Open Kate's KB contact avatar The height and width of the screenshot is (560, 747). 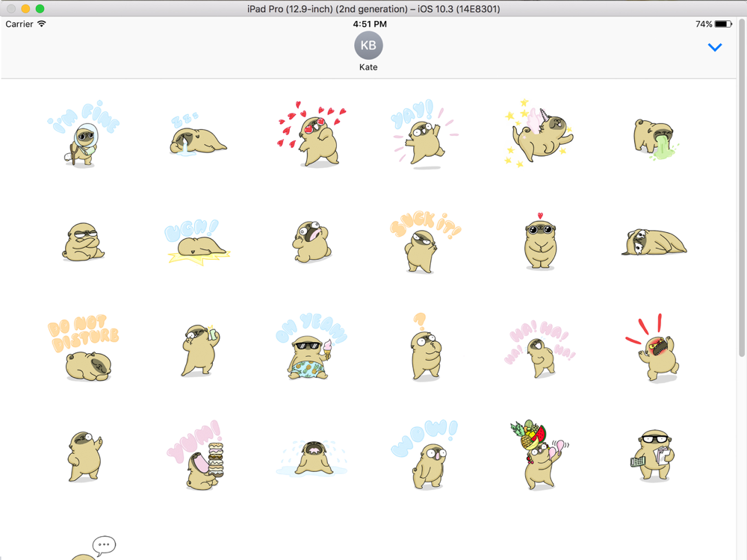pos(368,46)
